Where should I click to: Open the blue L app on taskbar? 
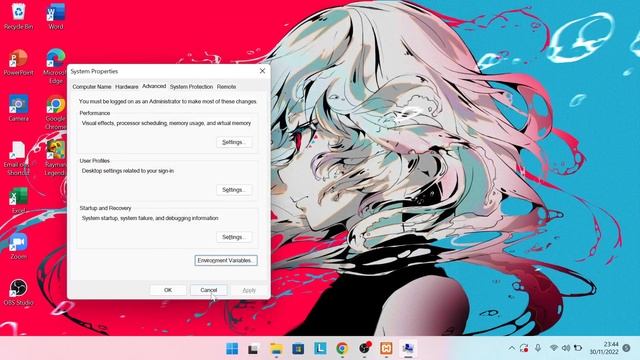[x=320, y=348]
